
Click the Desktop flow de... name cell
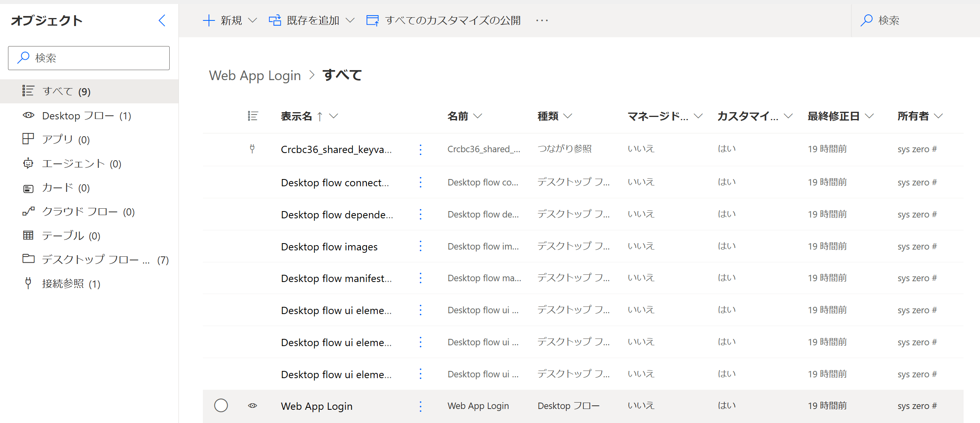[483, 214]
